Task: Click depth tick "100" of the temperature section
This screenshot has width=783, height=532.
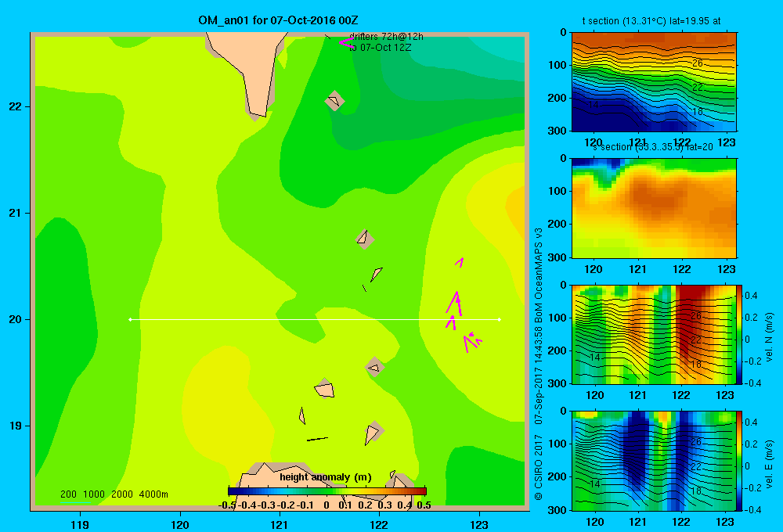Action: [x=558, y=66]
